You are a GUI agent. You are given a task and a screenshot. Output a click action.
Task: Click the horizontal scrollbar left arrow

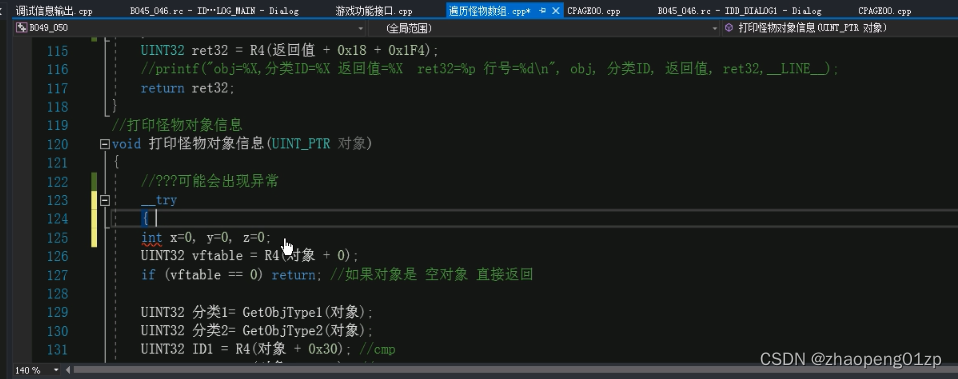click(68, 370)
